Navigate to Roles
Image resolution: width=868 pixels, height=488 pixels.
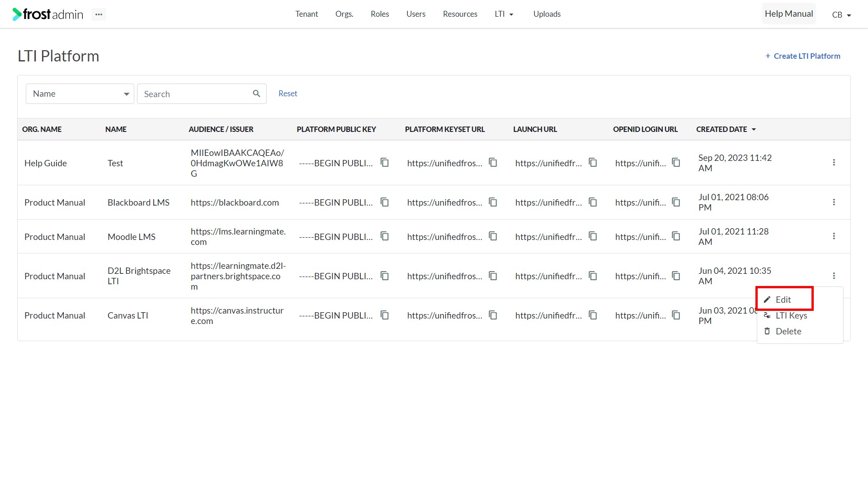click(380, 14)
